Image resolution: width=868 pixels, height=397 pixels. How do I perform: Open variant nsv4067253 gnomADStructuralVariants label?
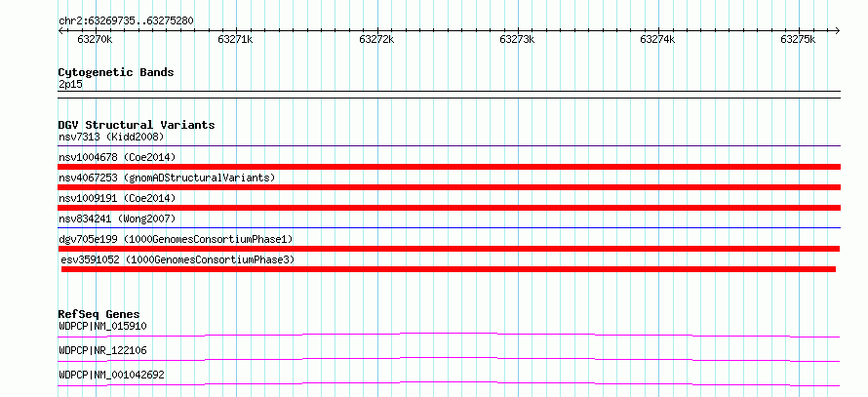coord(167,178)
